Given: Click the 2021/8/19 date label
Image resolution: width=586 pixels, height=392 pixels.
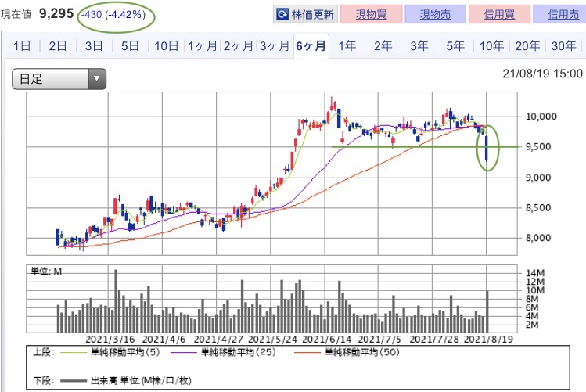Looking at the screenshot, I should coord(488,340).
